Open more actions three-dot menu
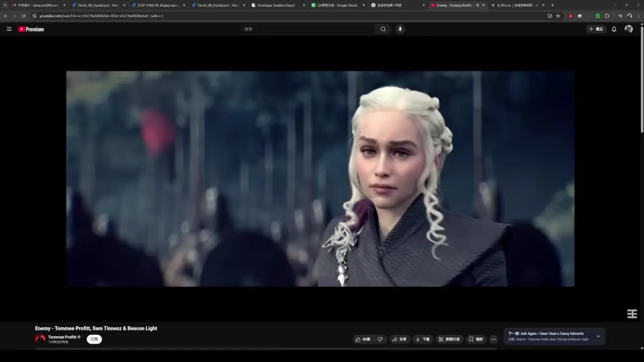 493,339
